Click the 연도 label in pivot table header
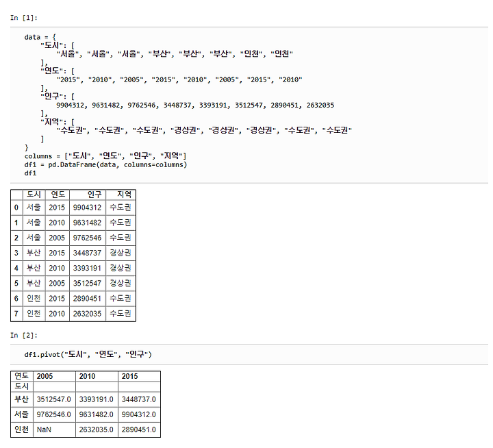The image size is (493, 448). coord(22,376)
